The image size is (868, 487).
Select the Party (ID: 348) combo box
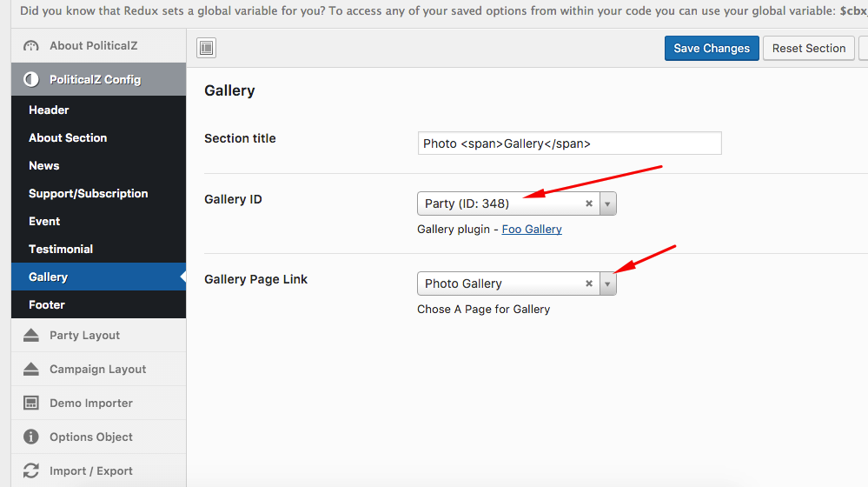coord(516,203)
